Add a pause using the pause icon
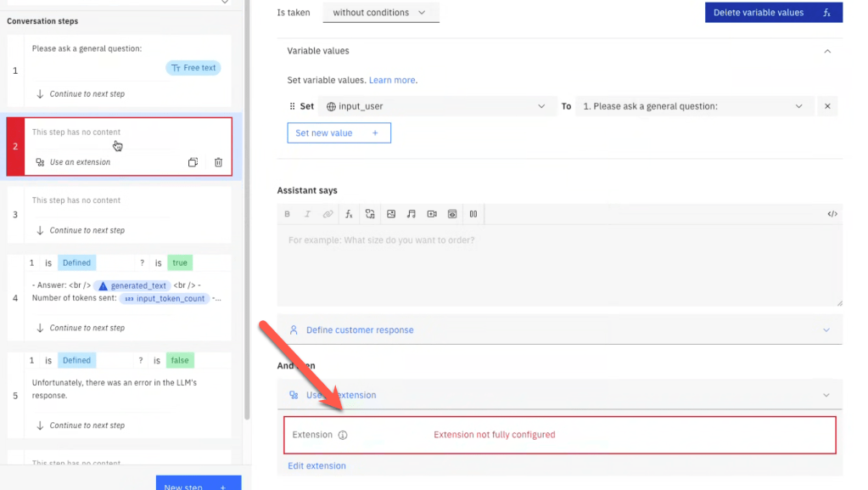The width and height of the screenshot is (868, 490). 473,214
